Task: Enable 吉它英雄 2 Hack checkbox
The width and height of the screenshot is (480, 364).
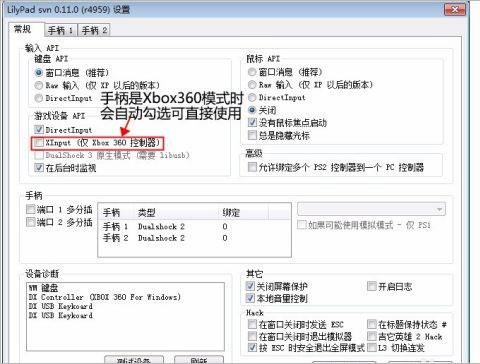Action: [371, 336]
